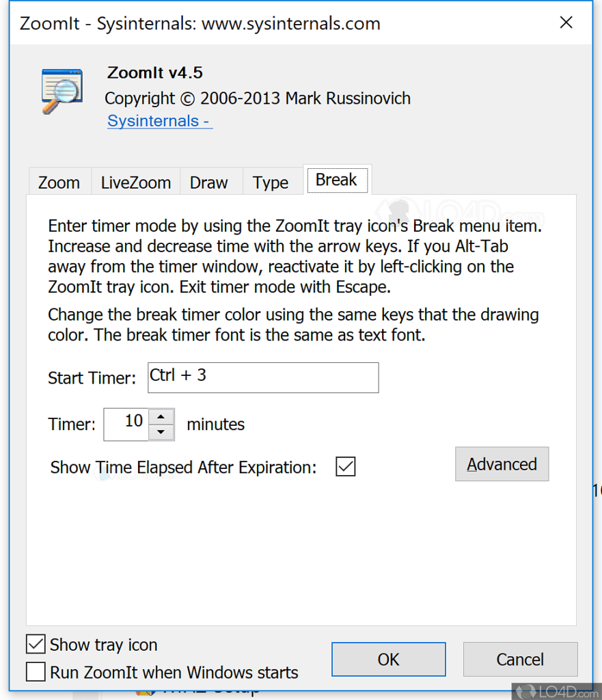This screenshot has width=602, height=700.
Task: Cancel the ZoomIt options dialog
Action: point(520,659)
